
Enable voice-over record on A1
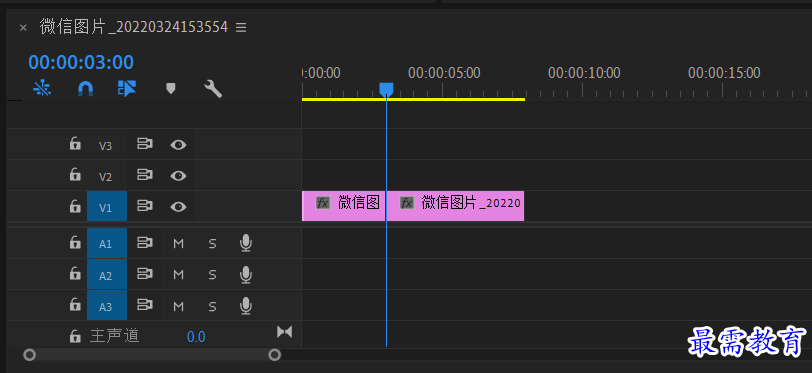(x=246, y=243)
